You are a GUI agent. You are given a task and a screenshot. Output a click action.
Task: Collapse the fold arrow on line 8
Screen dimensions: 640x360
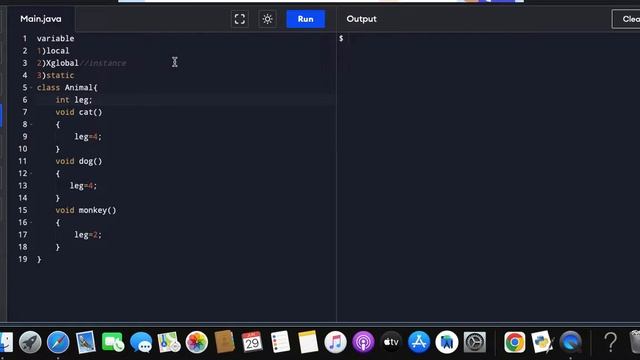pos(31,124)
